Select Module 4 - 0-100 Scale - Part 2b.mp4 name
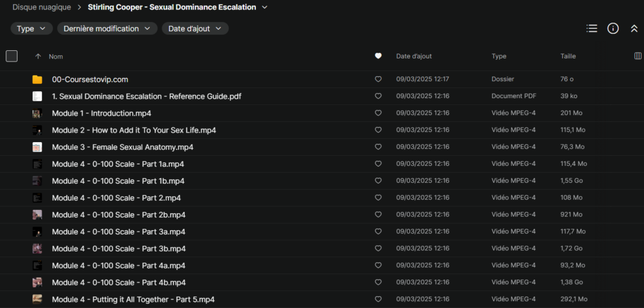The height and width of the screenshot is (308, 644). (119, 214)
